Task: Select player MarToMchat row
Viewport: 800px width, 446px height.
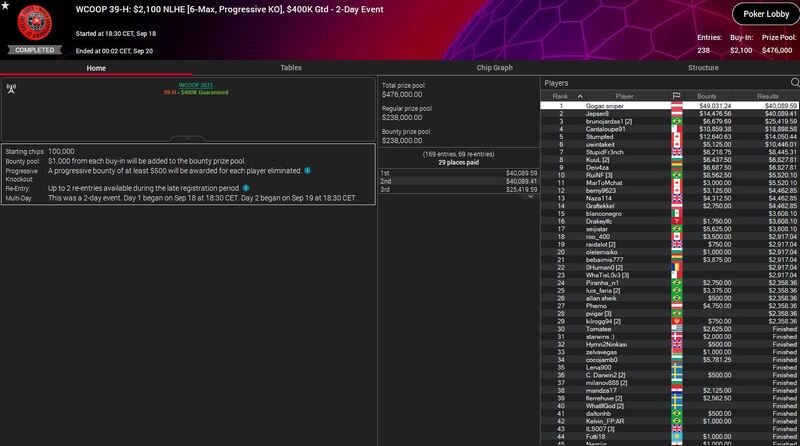Action: pyautogui.click(x=670, y=183)
